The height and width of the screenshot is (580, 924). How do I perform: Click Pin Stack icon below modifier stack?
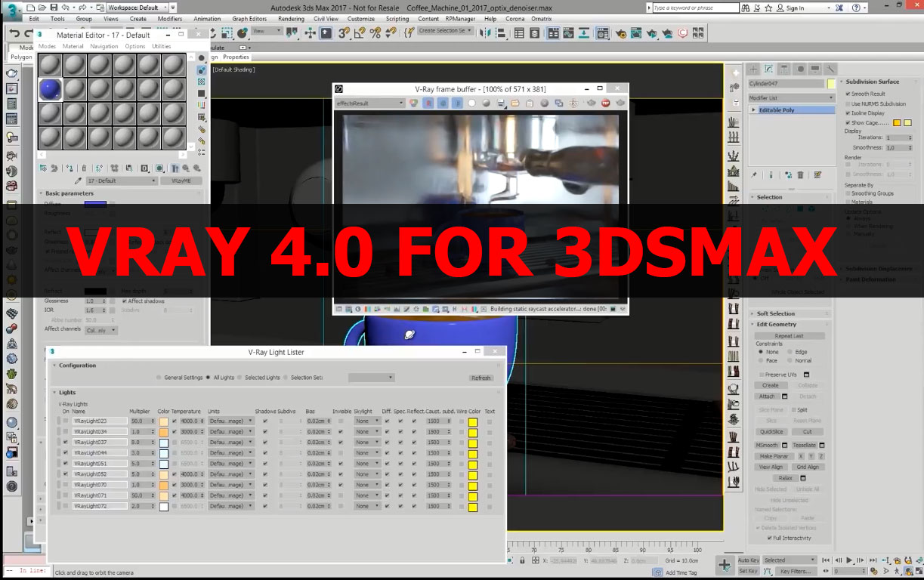(x=754, y=175)
